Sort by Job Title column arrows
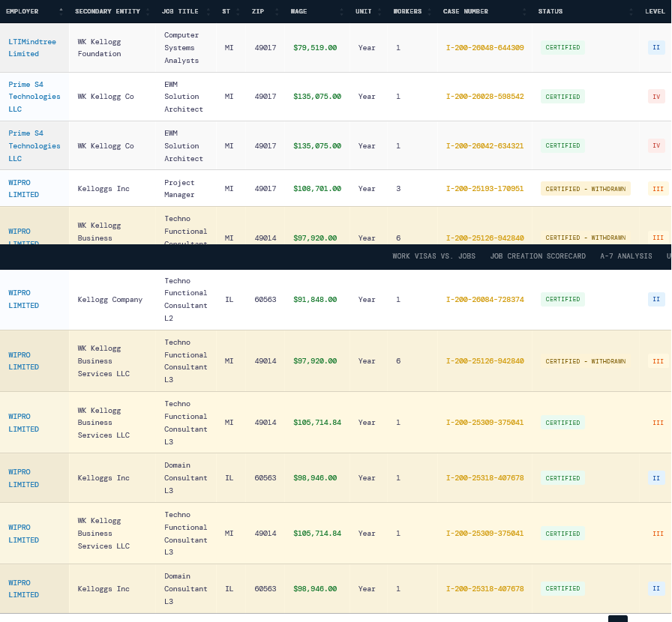672x622 pixels. tap(208, 11)
